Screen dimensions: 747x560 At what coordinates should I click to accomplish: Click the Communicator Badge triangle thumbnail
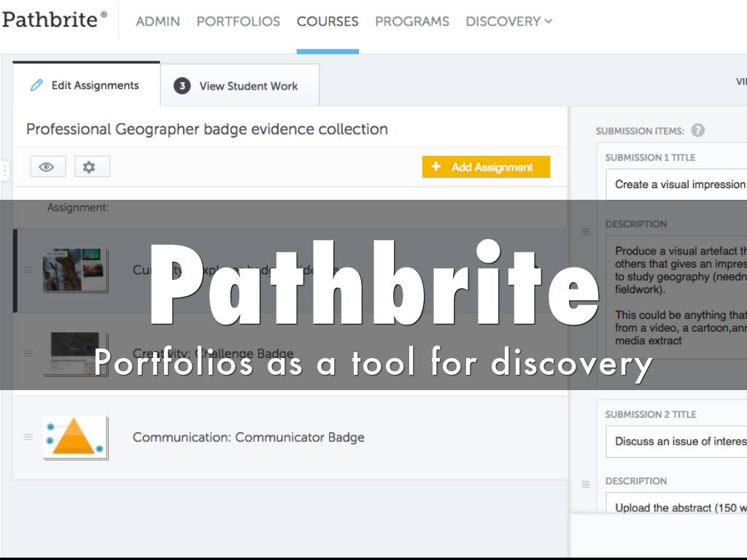coord(74,437)
